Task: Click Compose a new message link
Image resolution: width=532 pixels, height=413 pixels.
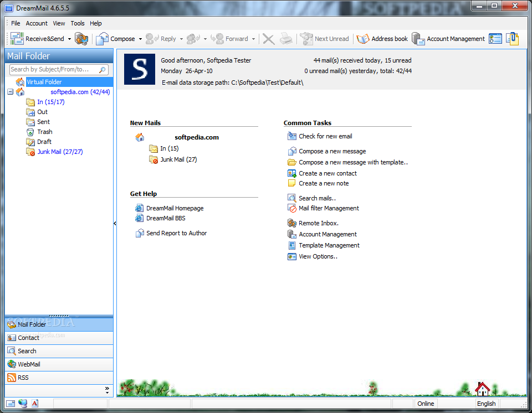Action: (332, 151)
